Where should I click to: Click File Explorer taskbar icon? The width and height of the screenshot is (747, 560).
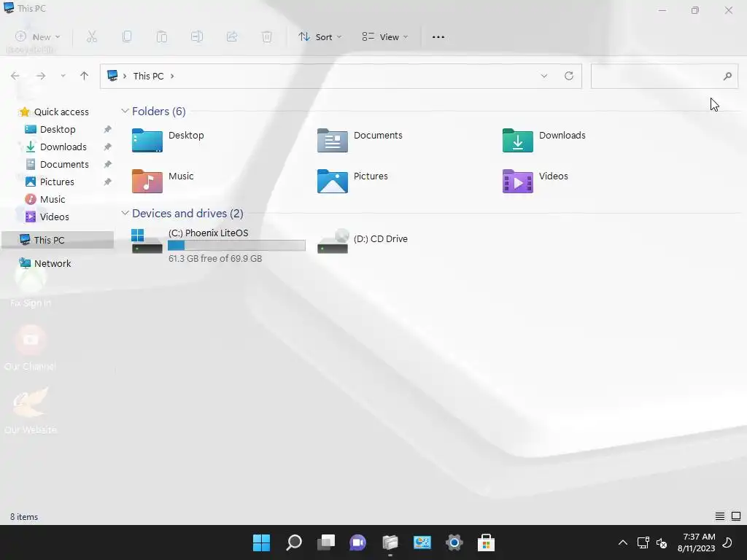pyautogui.click(x=390, y=542)
